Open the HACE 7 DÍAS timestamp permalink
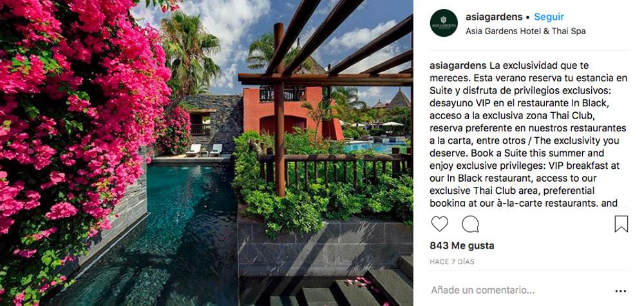The height and width of the screenshot is (306, 644). click(x=452, y=262)
